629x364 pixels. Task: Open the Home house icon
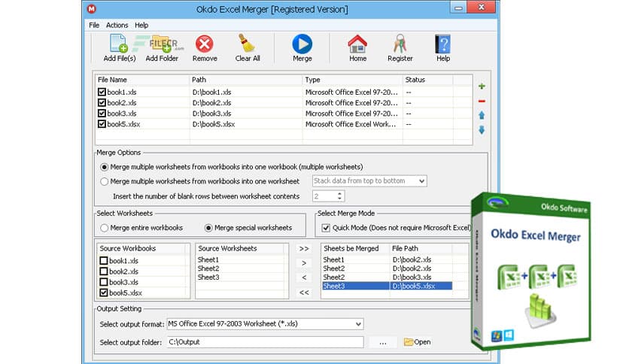tap(357, 44)
